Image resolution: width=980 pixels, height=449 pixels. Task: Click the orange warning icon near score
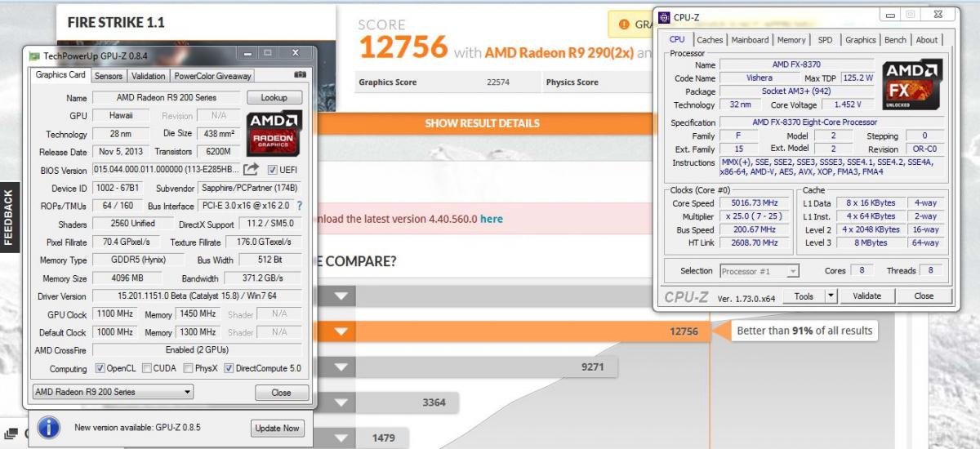625,24
